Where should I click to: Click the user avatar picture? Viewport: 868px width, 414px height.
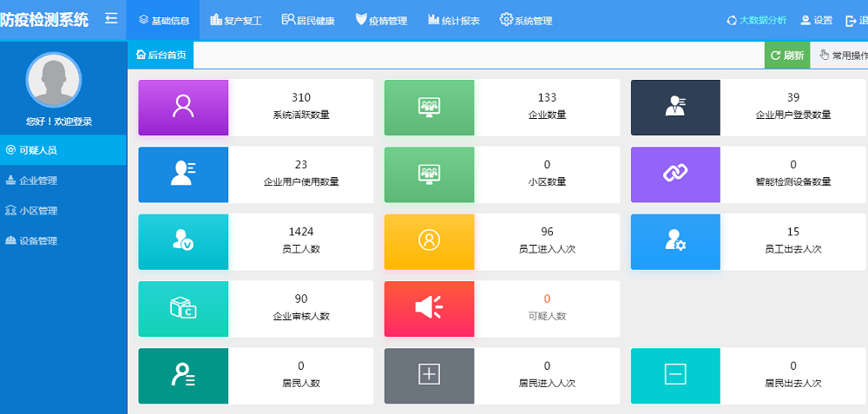[54, 79]
